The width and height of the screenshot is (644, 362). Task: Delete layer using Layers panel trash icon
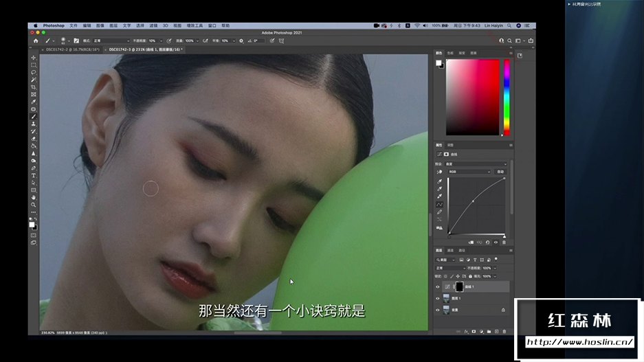[504, 332]
